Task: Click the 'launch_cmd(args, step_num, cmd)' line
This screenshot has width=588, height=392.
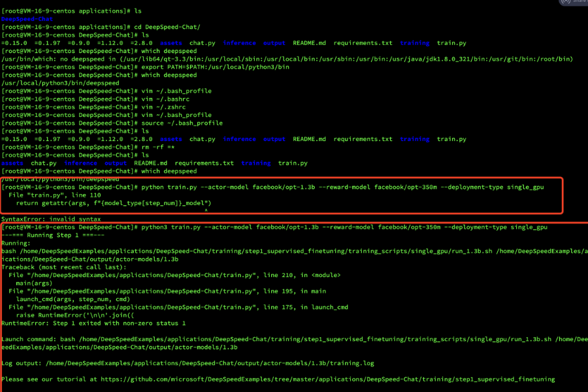Action: [73, 299]
